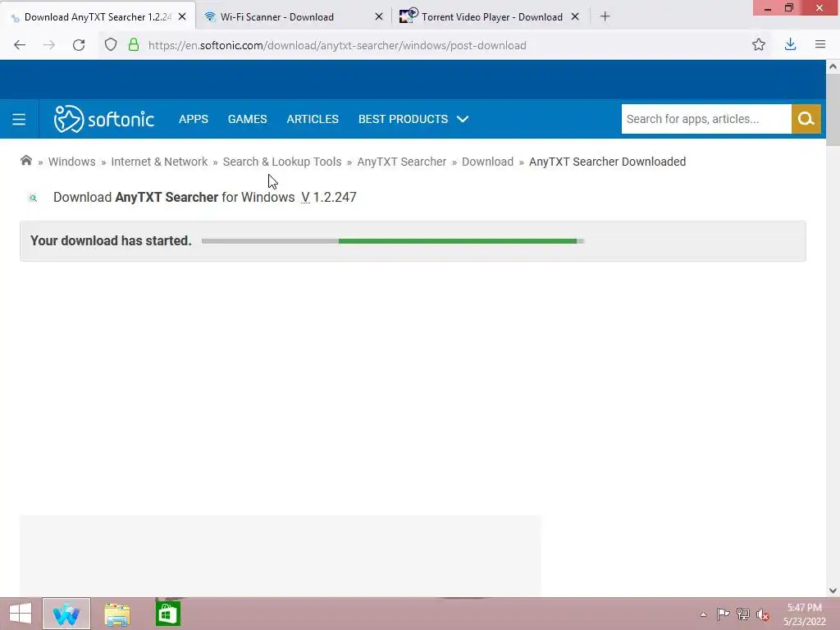Close the Wi-Fi Scanner tab
Screen dimensions: 840x630
click(379, 16)
